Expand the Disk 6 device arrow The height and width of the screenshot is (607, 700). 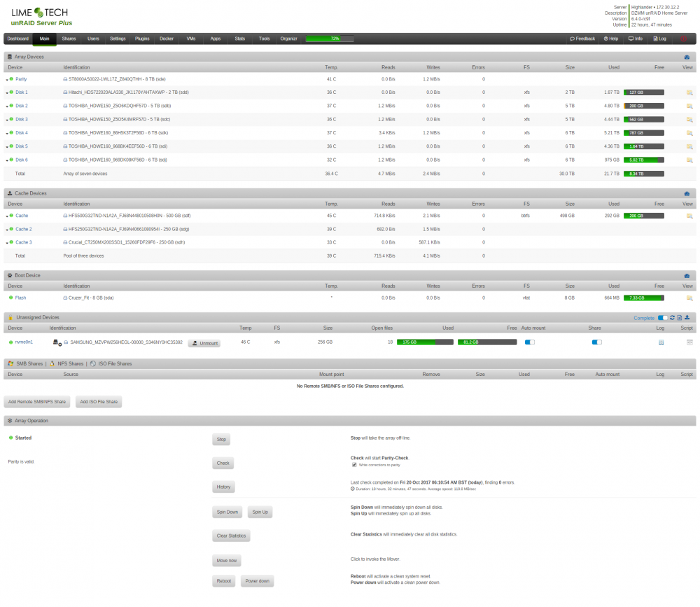tap(7, 160)
